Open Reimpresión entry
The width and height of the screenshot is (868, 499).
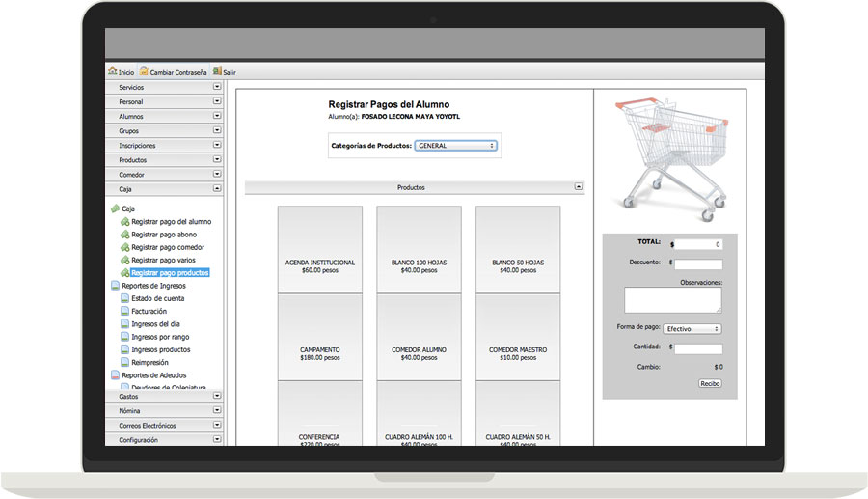149,362
